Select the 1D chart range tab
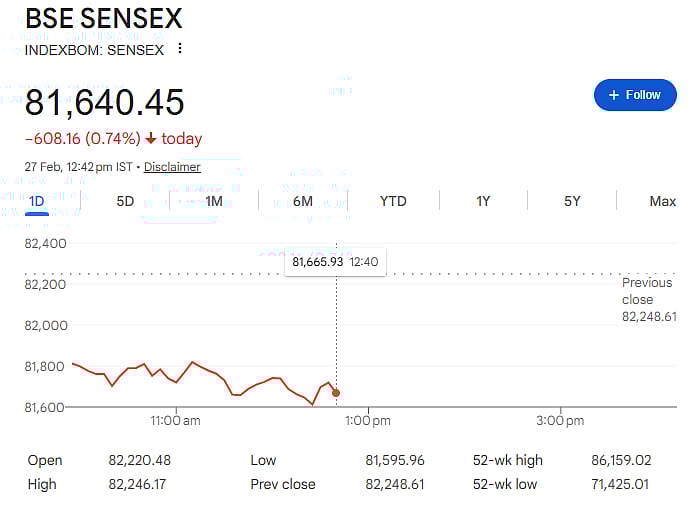696x505 pixels. click(x=37, y=201)
